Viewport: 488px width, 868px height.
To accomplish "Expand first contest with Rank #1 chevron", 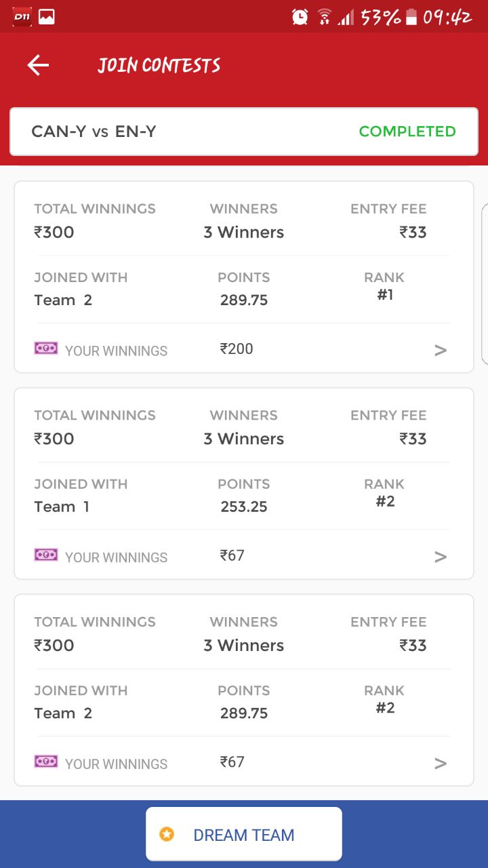I will [441, 350].
